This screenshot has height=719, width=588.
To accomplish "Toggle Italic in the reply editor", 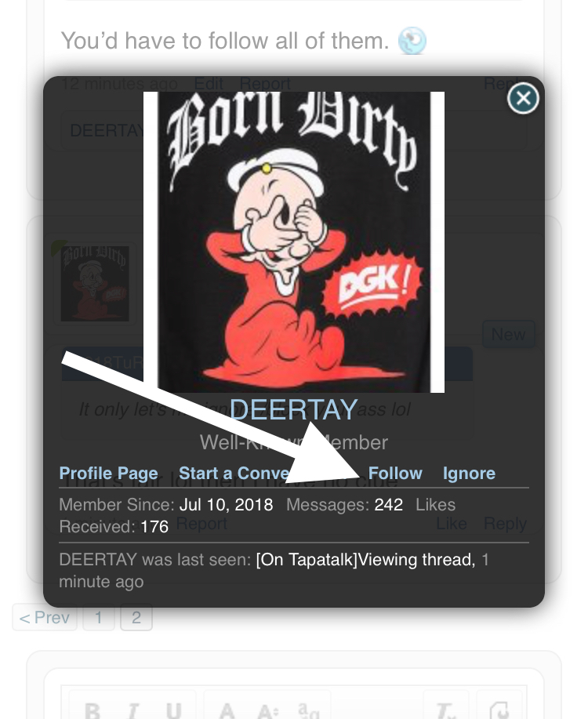I will click(133, 709).
